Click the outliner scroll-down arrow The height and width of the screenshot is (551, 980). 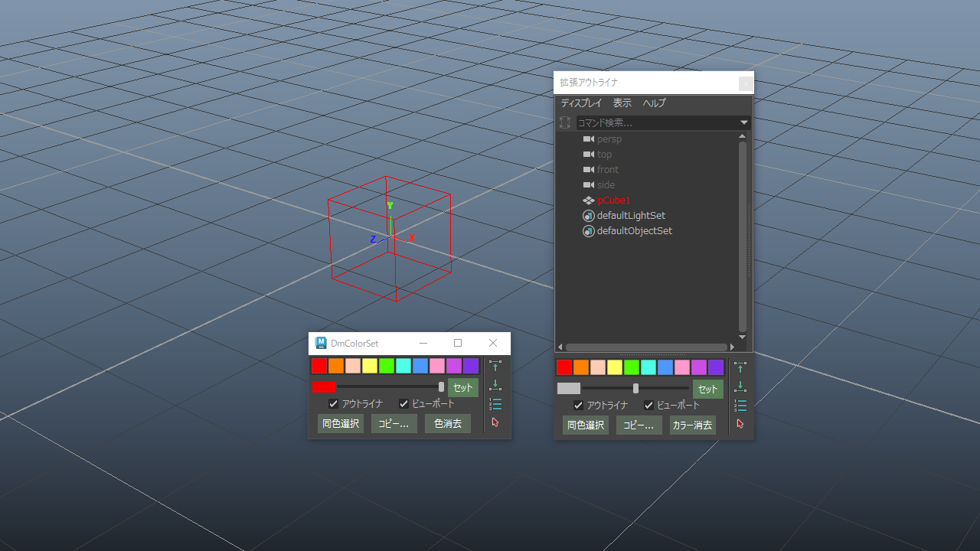coord(742,337)
